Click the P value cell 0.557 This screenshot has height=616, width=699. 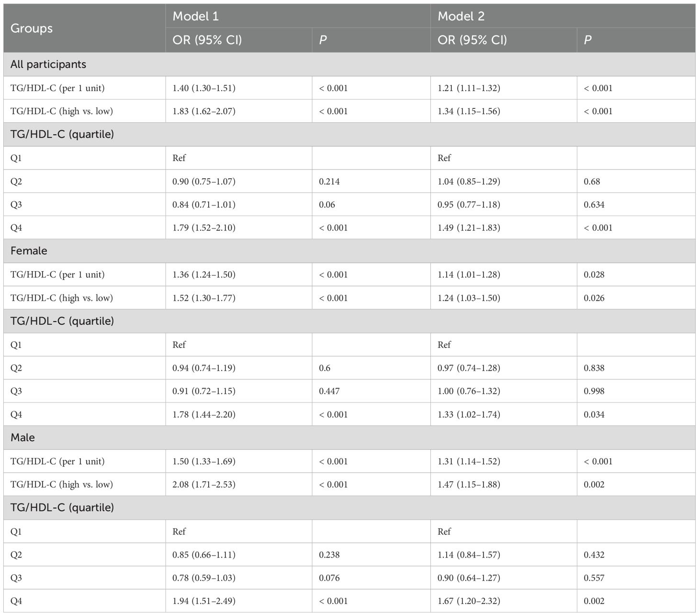pyautogui.click(x=594, y=578)
